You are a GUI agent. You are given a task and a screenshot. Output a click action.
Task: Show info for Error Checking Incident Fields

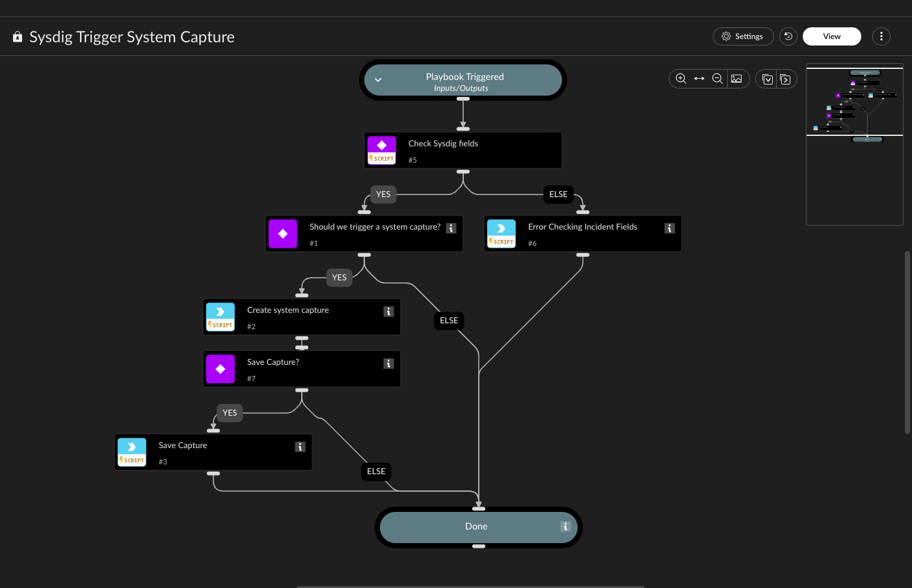coord(669,228)
